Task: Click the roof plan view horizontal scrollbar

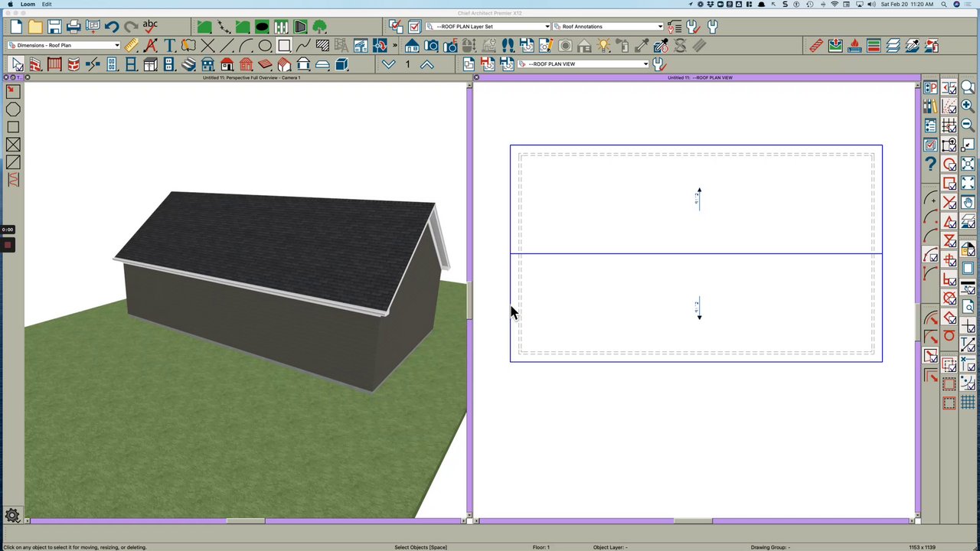Action: (693, 521)
